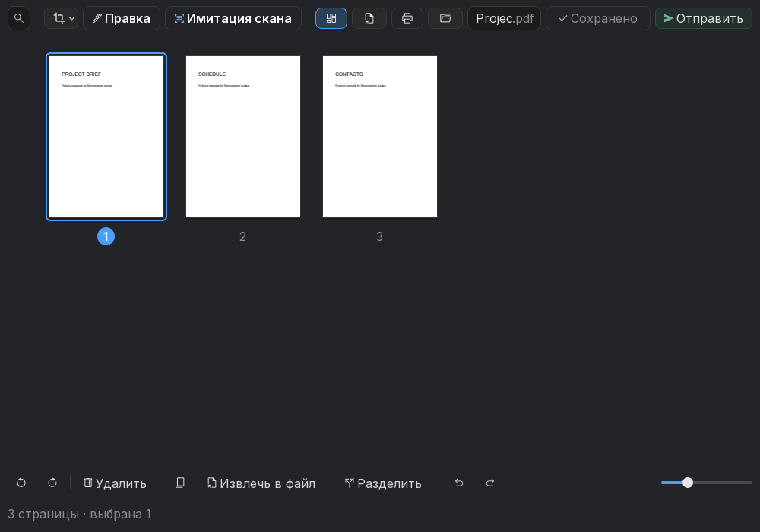Select the CONTACTS page thumbnail
This screenshot has width=760, height=532.
tap(380, 137)
